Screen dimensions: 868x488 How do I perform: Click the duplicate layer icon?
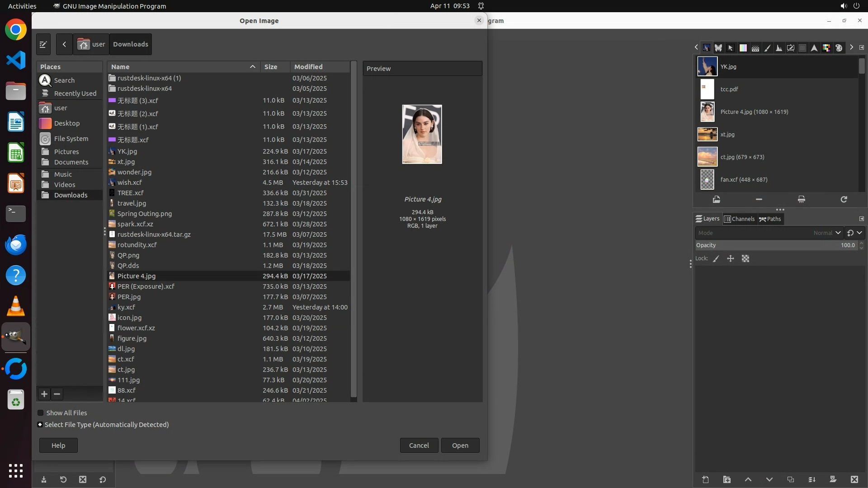[x=790, y=480]
